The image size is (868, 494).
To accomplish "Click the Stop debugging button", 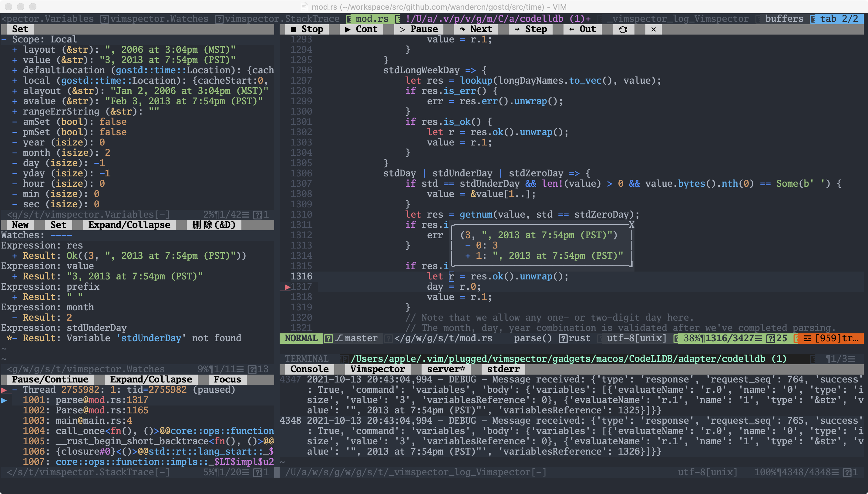I will [307, 29].
